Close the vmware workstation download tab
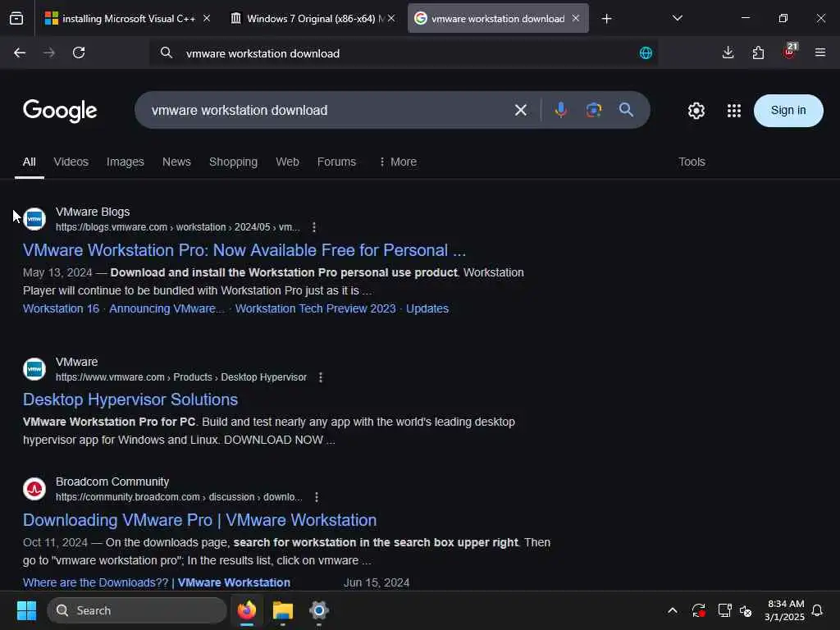 tap(575, 18)
